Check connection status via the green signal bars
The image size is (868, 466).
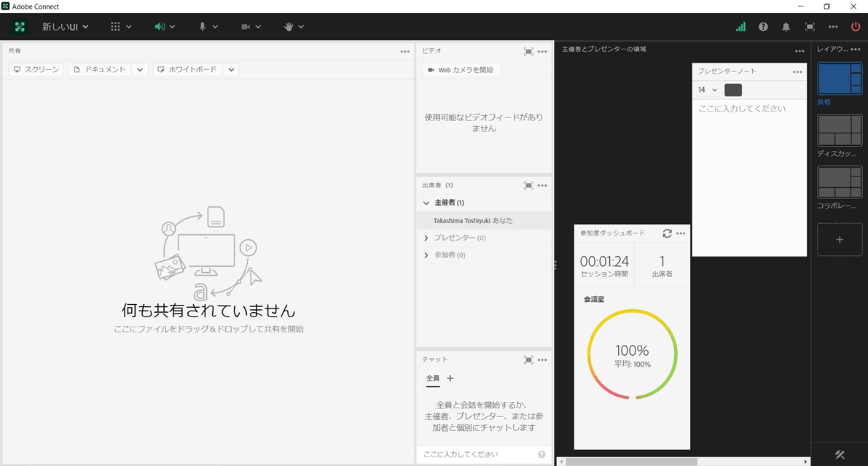pyautogui.click(x=740, y=26)
